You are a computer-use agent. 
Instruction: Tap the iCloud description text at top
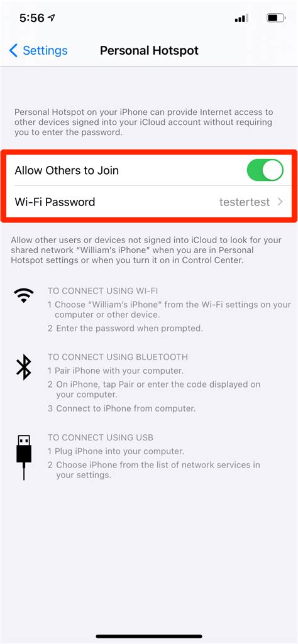click(144, 123)
